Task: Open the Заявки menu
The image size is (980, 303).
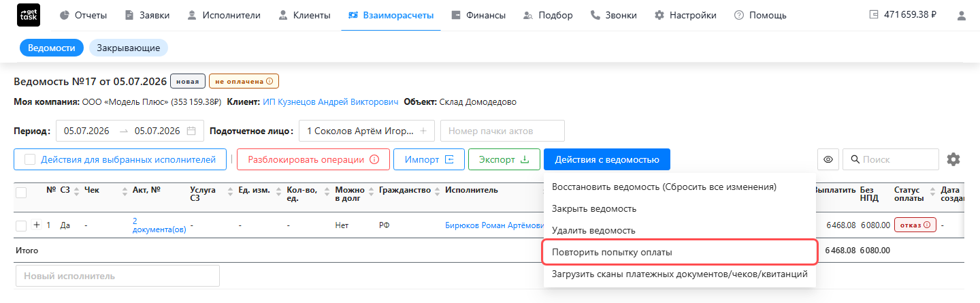Action: (x=148, y=15)
